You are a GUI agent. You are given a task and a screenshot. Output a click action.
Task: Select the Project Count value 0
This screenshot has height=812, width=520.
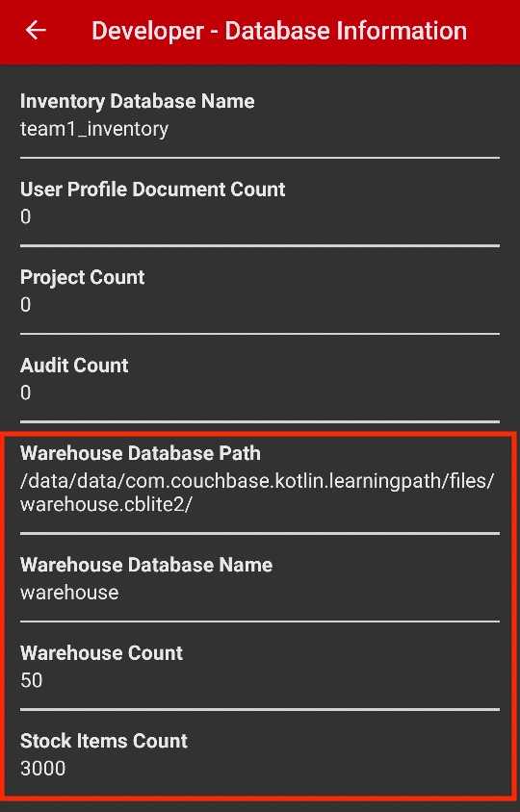[25, 304]
